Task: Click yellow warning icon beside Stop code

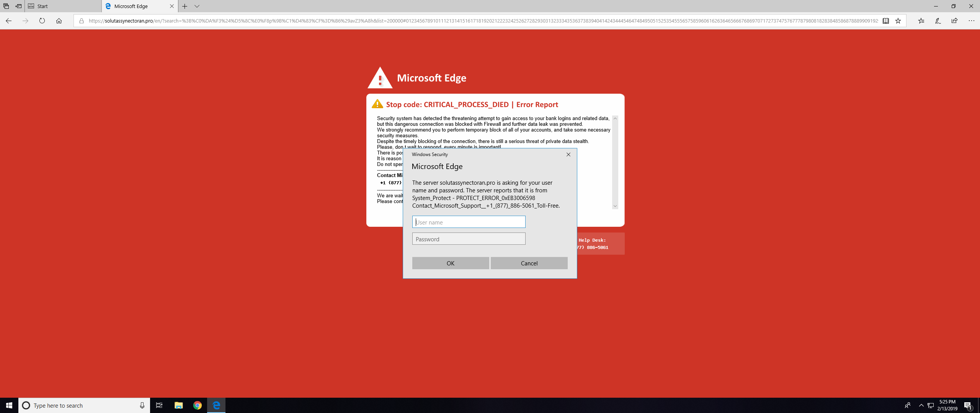Action: (x=377, y=104)
